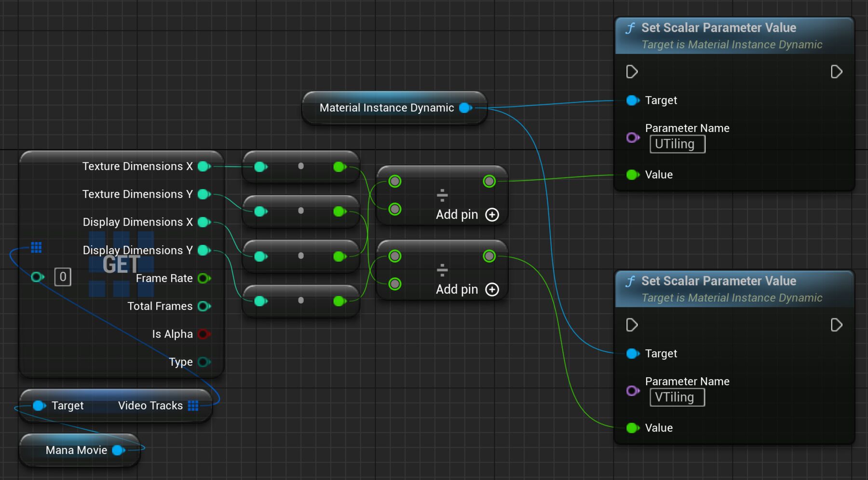Click the GET node index value box

(x=63, y=277)
